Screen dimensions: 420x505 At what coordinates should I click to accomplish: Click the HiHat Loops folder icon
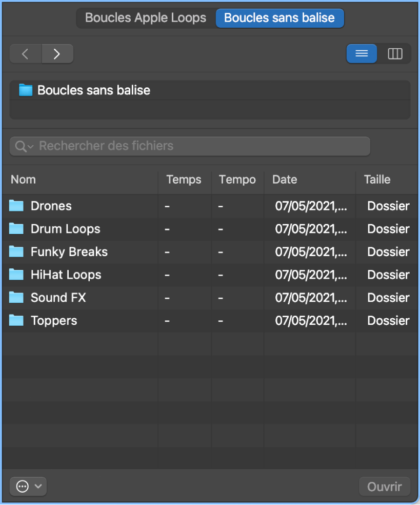pyautogui.click(x=16, y=275)
